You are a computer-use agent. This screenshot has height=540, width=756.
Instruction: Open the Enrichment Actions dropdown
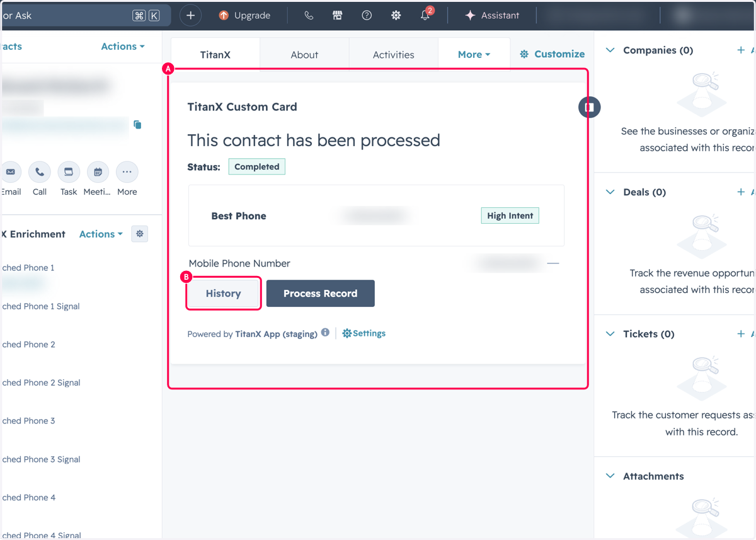tap(101, 234)
